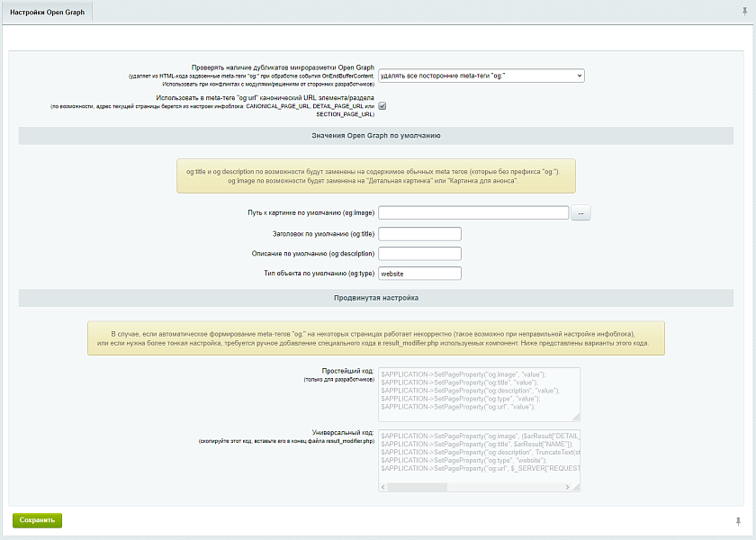The width and height of the screenshot is (756, 540).
Task: Focus the default og:image path field
Action: point(473,213)
